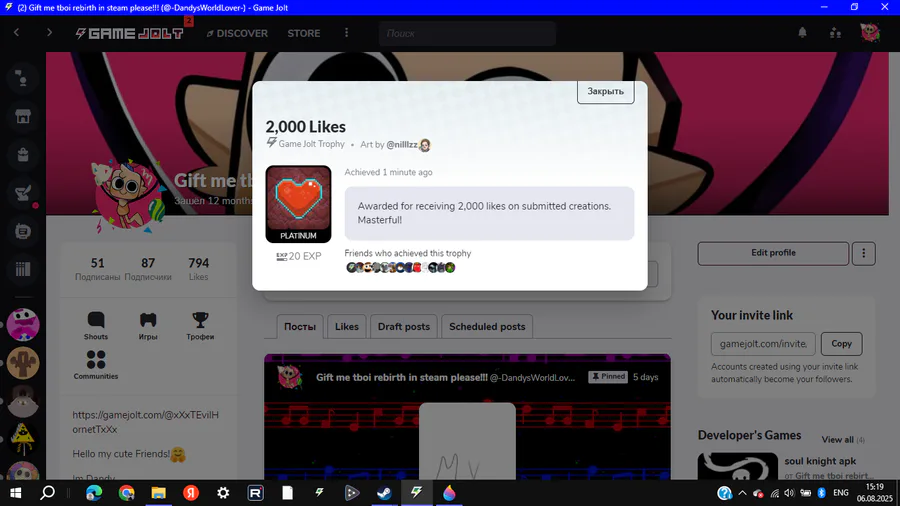
Task: Open profile options three-dot menu
Action: coord(864,253)
